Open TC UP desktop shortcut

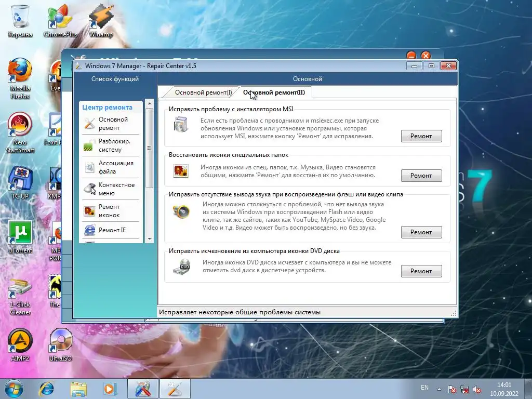(20, 182)
